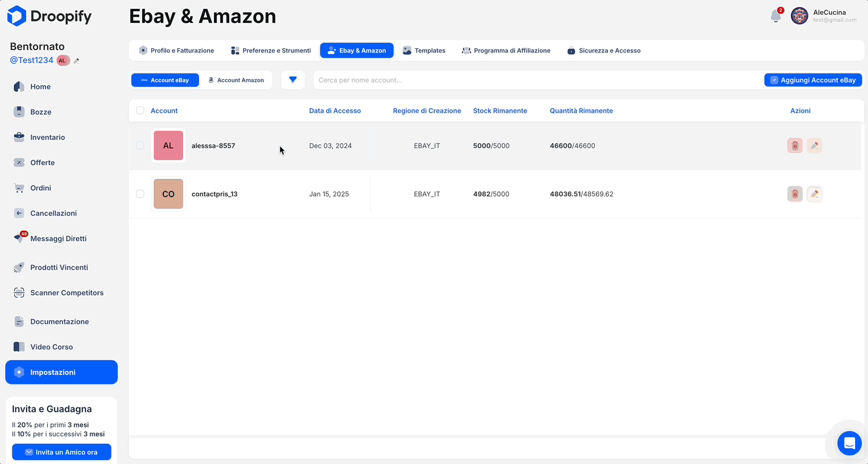Check the alesssa-8557 row checkbox
Screen dimensions: 868x464
pos(140,145)
